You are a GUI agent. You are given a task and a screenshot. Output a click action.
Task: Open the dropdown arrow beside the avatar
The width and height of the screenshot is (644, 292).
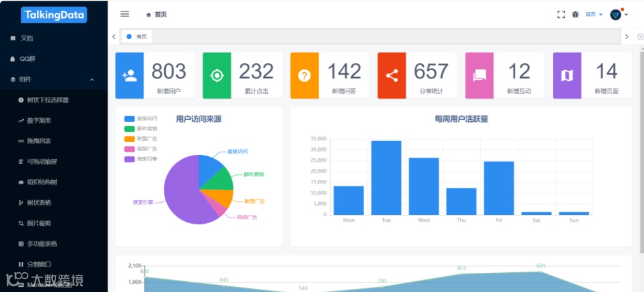click(x=626, y=15)
